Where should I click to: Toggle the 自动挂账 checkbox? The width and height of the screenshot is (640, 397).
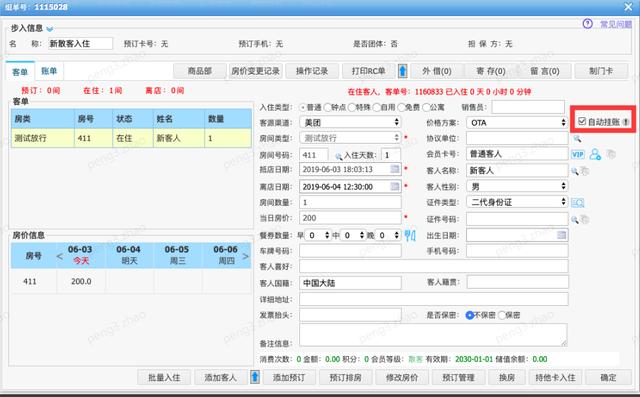[582, 121]
